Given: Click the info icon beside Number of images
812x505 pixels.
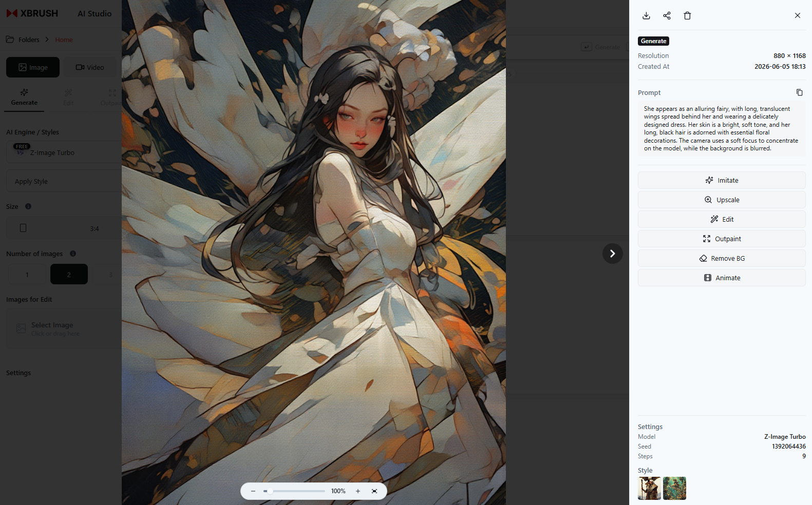Looking at the screenshot, I should pos(73,254).
